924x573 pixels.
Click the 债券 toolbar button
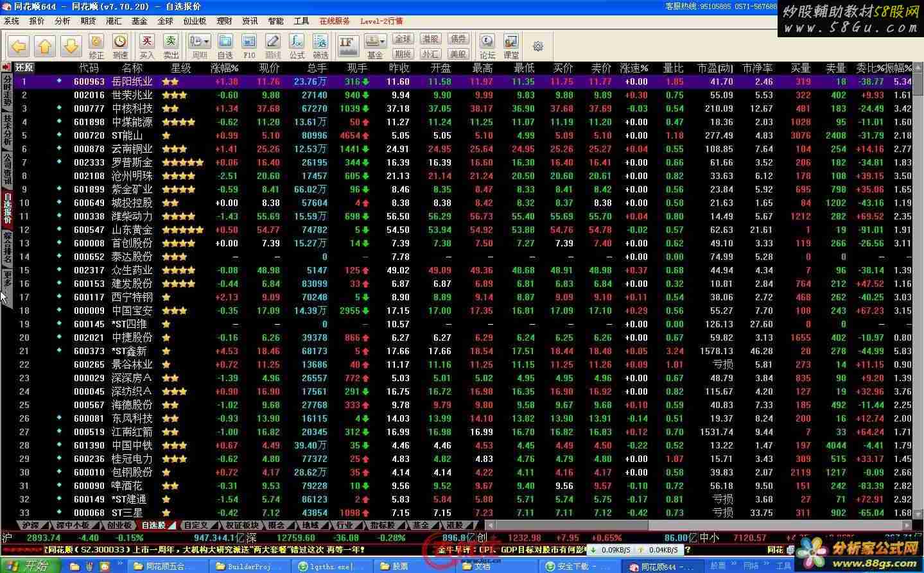(458, 39)
